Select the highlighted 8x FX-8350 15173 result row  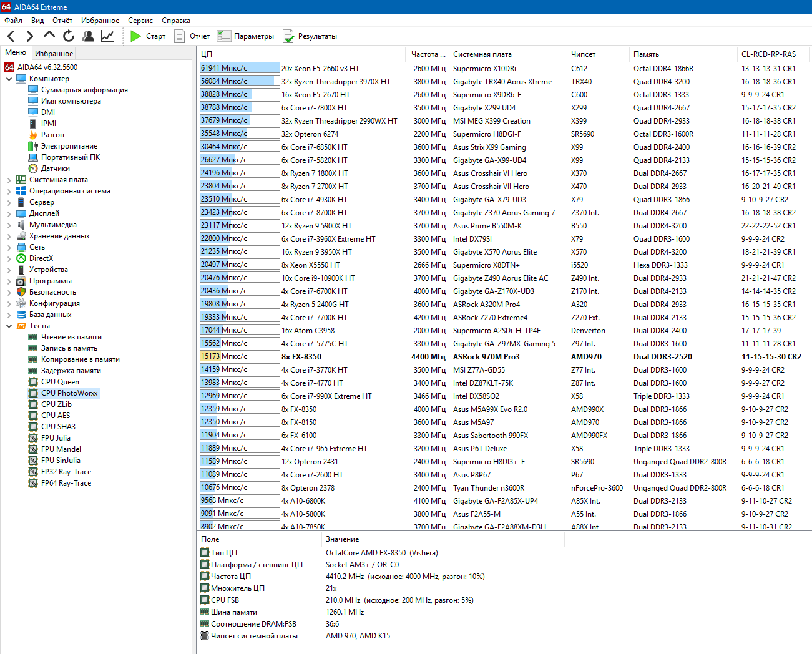504,357
